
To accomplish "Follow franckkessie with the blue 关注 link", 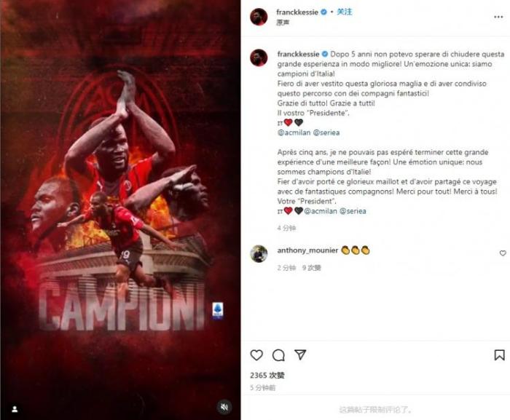I will [345, 12].
